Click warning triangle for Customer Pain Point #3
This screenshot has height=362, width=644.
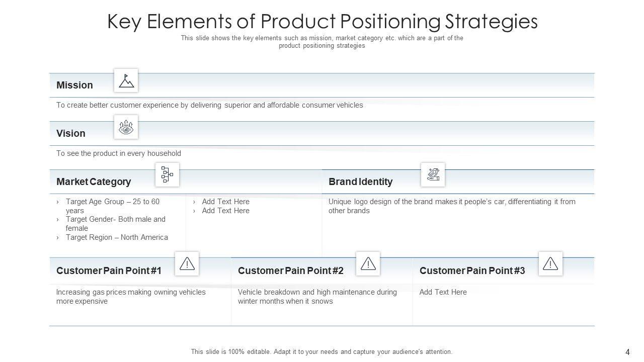click(550, 263)
